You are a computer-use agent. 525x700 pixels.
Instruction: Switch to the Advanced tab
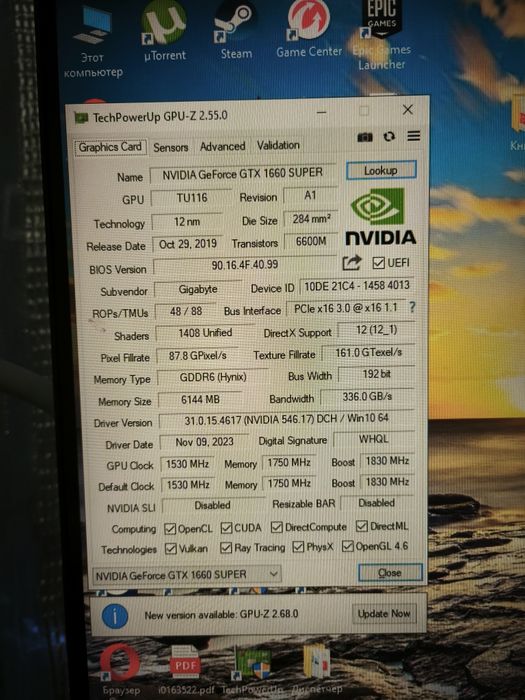(x=222, y=146)
